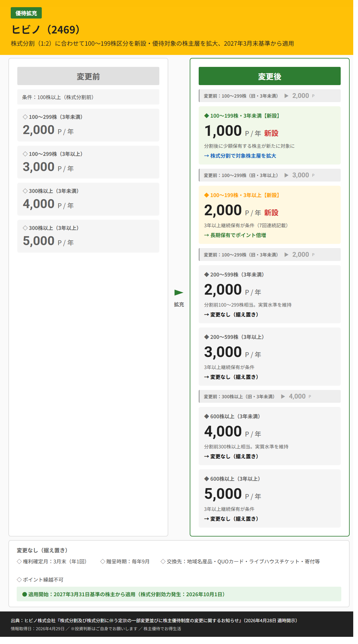Open the 出典：ヒビノ株式会社 source citation
The width and height of the screenshot is (358, 644).
click(x=154, y=621)
